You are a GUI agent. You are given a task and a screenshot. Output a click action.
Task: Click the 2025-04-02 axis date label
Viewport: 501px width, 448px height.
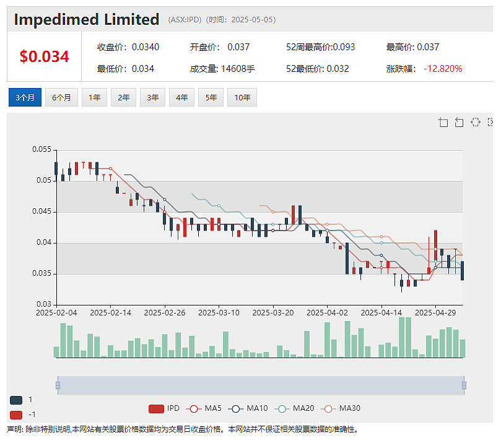(327, 313)
